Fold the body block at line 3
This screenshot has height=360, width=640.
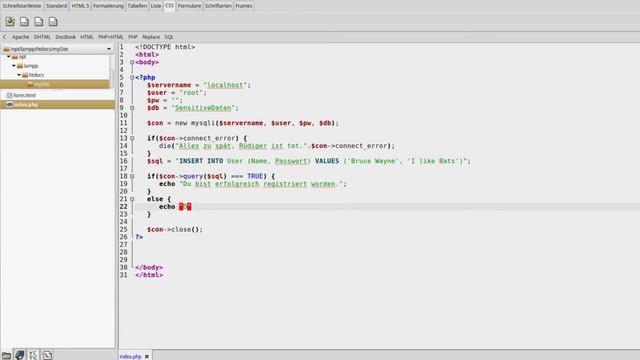[x=132, y=62]
